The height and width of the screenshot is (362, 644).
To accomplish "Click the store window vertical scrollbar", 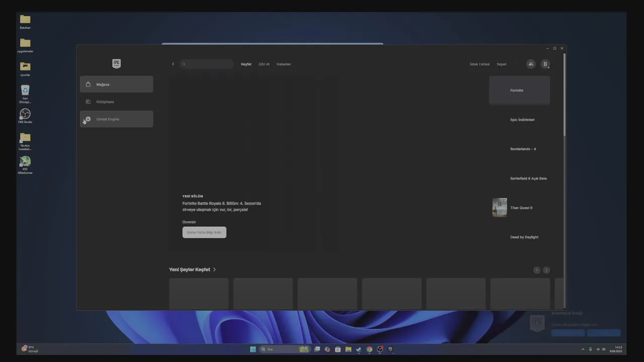I will coord(565,96).
